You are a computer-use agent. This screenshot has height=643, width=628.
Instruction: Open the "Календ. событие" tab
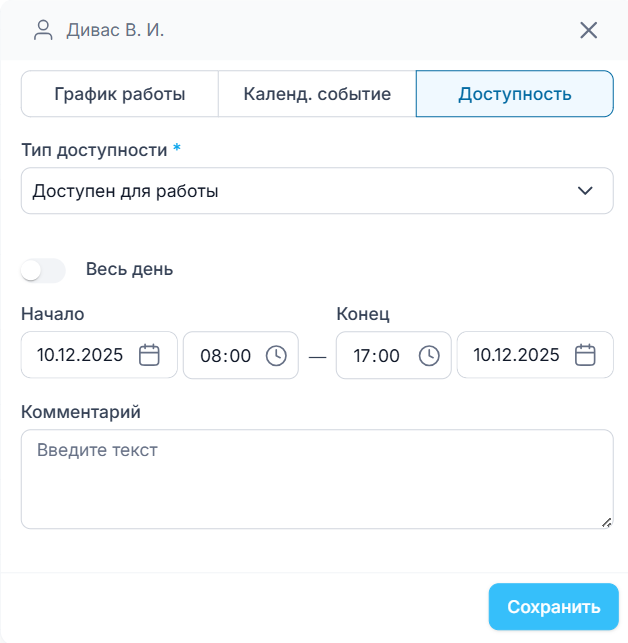tap(317, 95)
